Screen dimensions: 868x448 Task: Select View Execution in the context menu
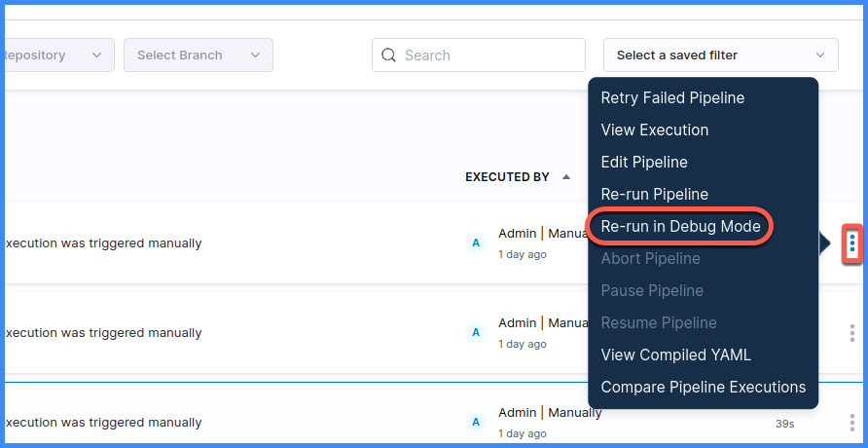(654, 130)
